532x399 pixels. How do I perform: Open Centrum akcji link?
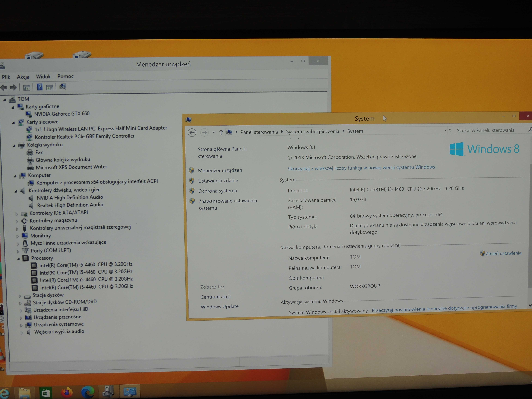tap(216, 297)
